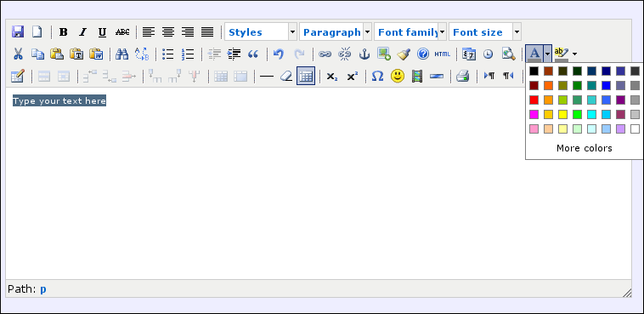644x314 pixels.
Task: Collapse the text color dropdown arrow
Action: (x=547, y=54)
